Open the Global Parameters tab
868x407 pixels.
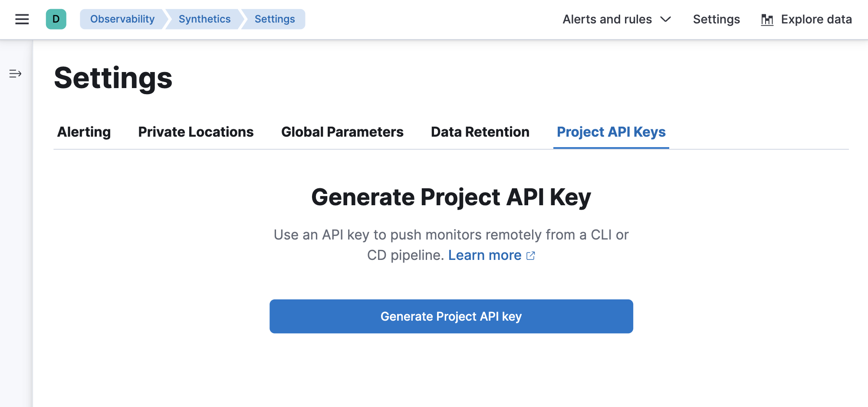click(x=342, y=132)
